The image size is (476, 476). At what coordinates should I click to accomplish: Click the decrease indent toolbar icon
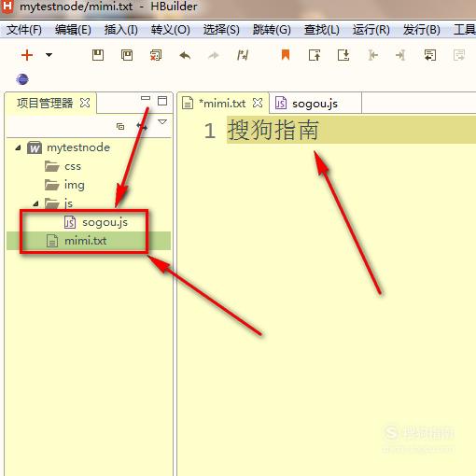(x=372, y=55)
